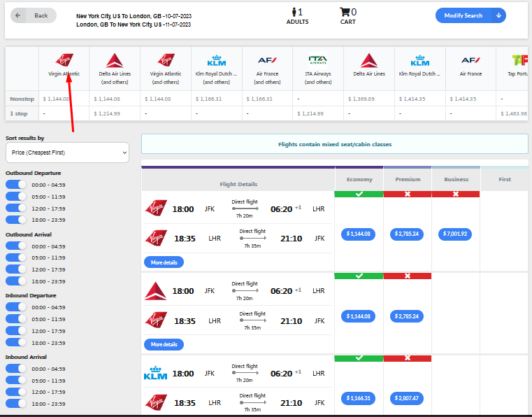Image resolution: width=532 pixels, height=417 pixels.
Task: Select the second Air France logo
Action: pos(470,60)
